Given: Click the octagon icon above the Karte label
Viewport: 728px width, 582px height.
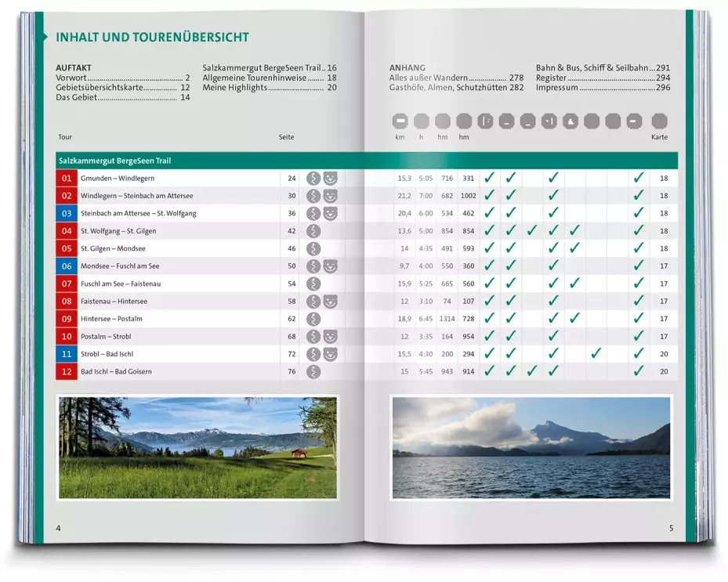Looking at the screenshot, I should [659, 121].
